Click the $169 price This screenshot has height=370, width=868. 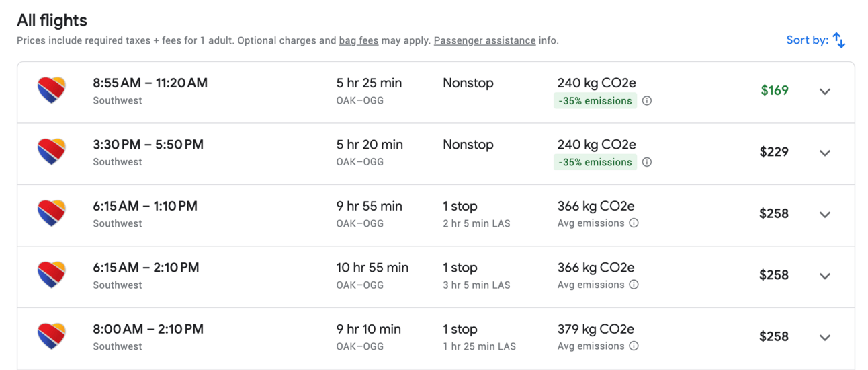point(775,91)
